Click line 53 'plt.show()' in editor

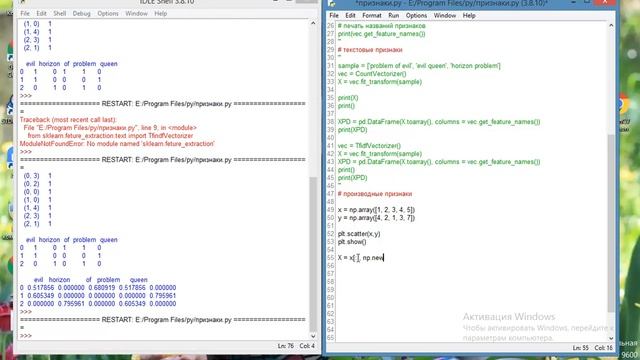[352, 242]
